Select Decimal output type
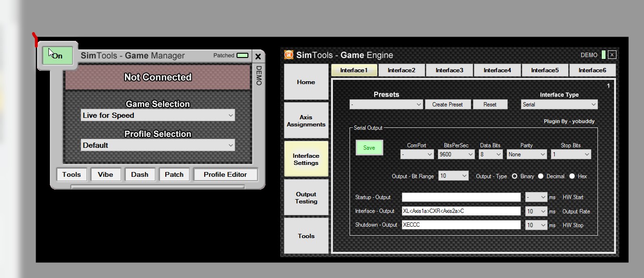 coord(540,176)
